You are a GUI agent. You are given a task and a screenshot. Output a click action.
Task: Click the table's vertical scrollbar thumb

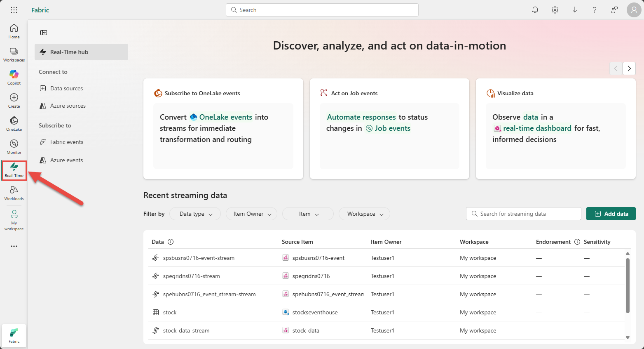[628, 285]
